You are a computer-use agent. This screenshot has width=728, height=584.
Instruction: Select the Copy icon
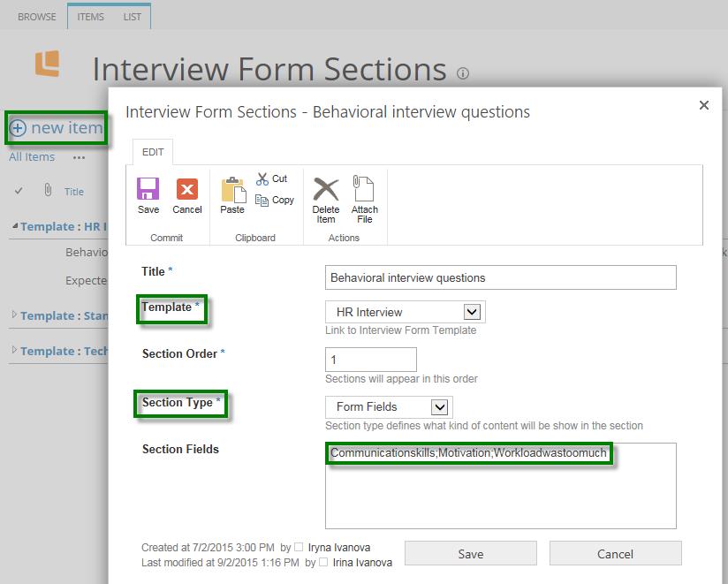click(x=276, y=200)
